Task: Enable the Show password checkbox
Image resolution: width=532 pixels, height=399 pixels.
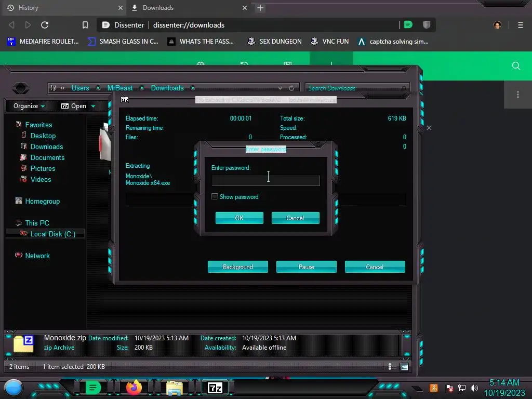Action: tap(215, 196)
